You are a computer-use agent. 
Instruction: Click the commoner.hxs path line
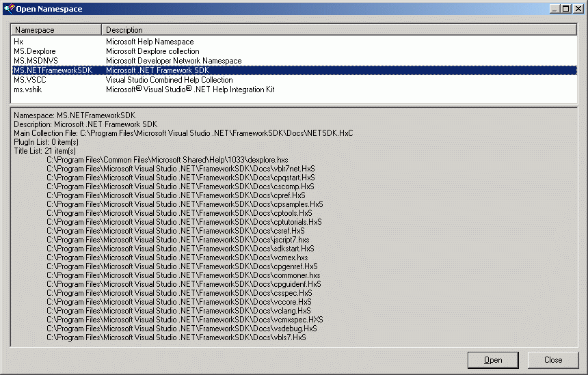pos(183,275)
